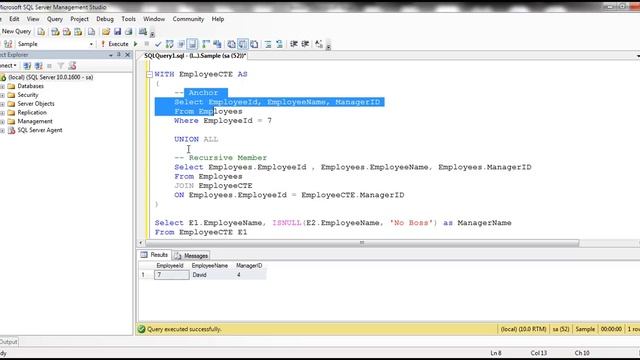Click the ManagerID column header
Screen dimensions: 640x360
click(x=249, y=266)
